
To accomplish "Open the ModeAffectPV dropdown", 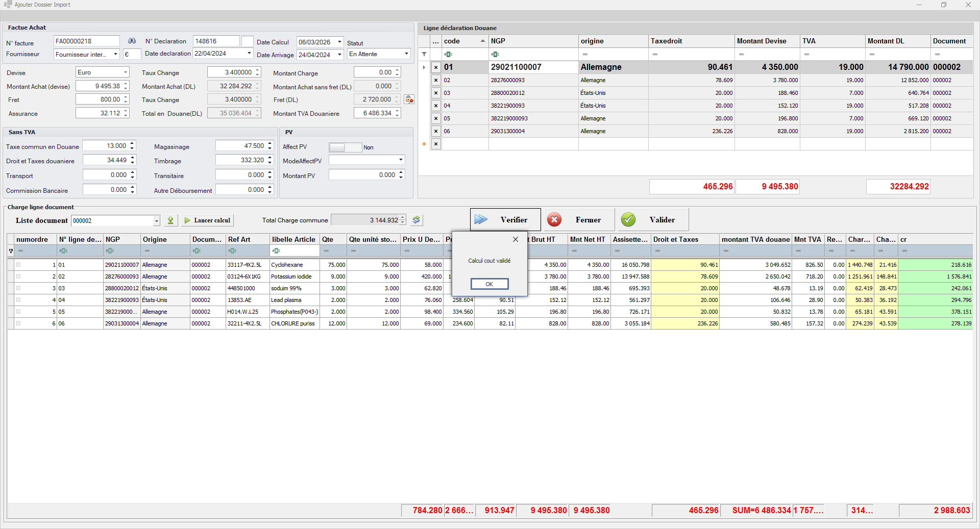I will (401, 160).
